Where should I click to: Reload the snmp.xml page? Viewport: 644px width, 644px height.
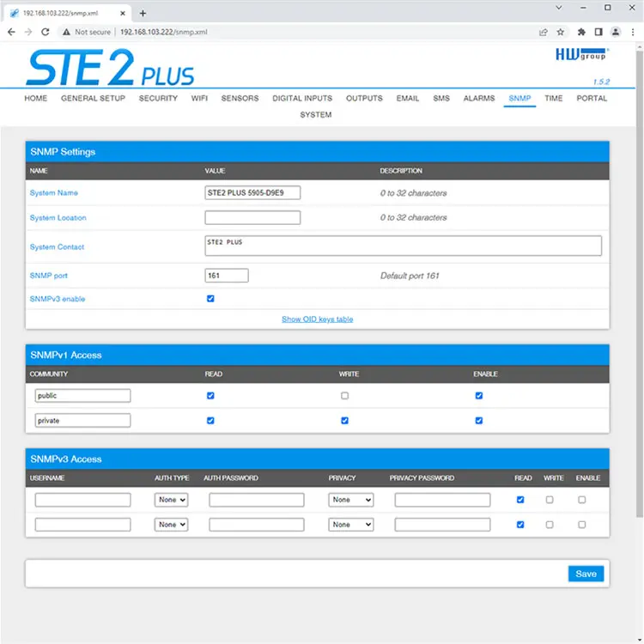tap(46, 32)
